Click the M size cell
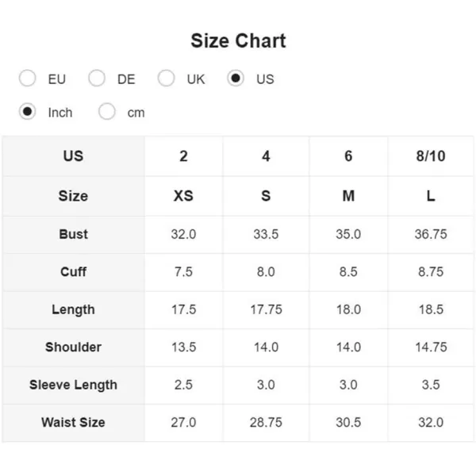This screenshot has height=476, width=476. click(348, 196)
